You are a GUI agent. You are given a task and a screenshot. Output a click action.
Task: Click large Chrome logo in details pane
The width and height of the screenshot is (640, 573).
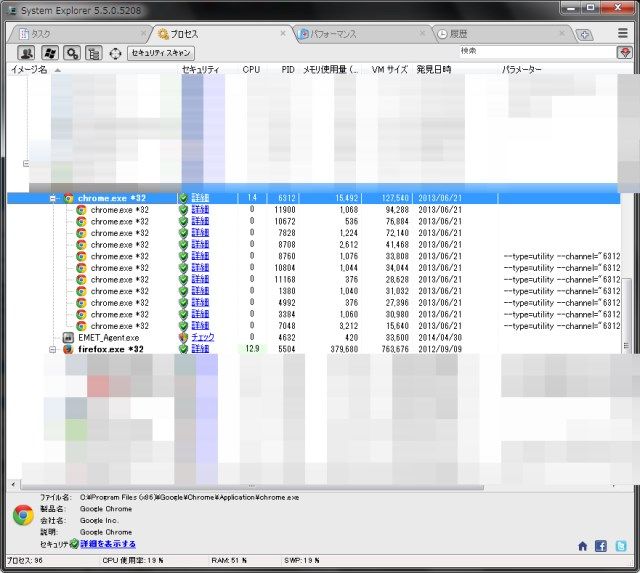(23, 515)
